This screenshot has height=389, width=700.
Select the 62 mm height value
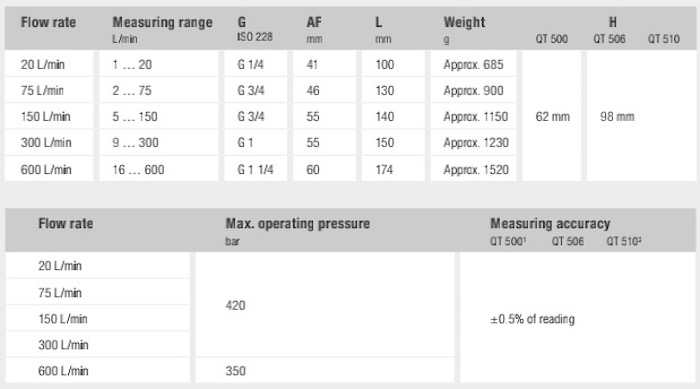pos(552,117)
